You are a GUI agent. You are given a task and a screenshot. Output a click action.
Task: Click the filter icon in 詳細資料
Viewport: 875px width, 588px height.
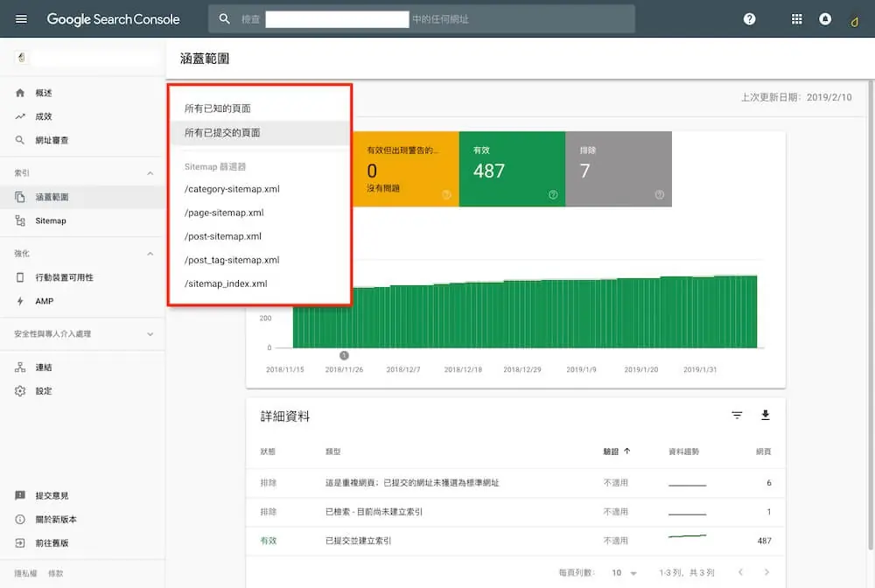(737, 415)
